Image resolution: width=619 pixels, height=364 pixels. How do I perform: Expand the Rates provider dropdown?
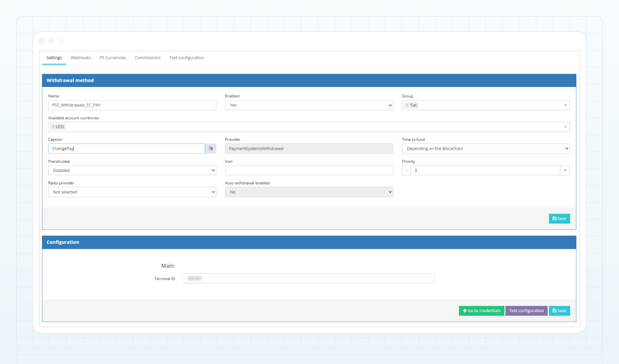point(132,192)
